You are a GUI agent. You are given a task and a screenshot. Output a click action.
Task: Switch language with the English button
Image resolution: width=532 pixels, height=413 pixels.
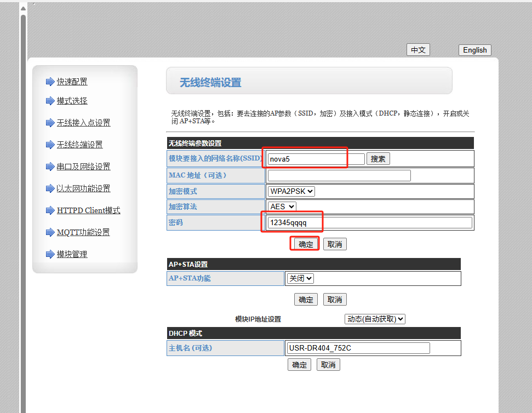(474, 50)
